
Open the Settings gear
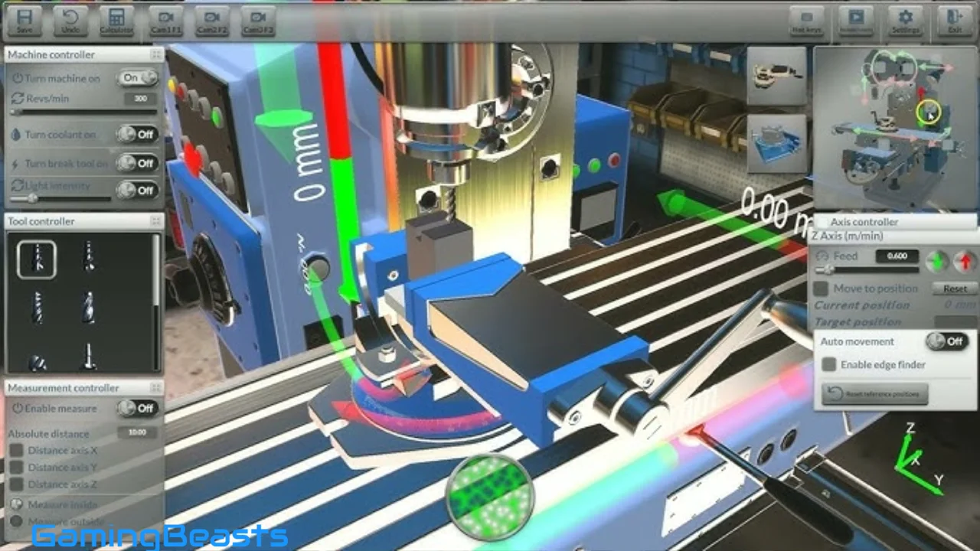[906, 21]
